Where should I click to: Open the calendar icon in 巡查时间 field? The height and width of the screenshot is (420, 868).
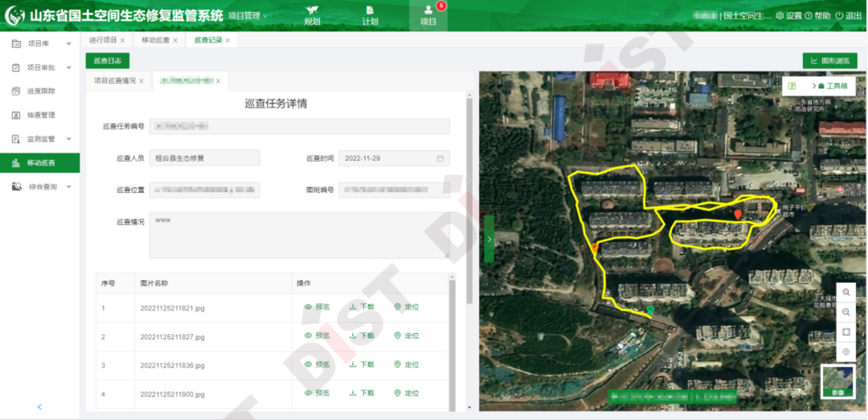pos(440,158)
